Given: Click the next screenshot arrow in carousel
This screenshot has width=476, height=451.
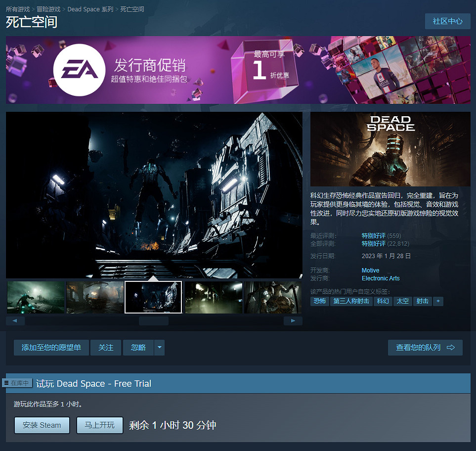Looking at the screenshot, I should (x=293, y=320).
